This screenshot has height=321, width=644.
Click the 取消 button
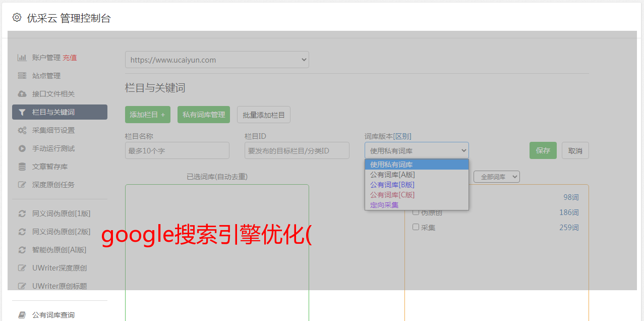click(575, 150)
